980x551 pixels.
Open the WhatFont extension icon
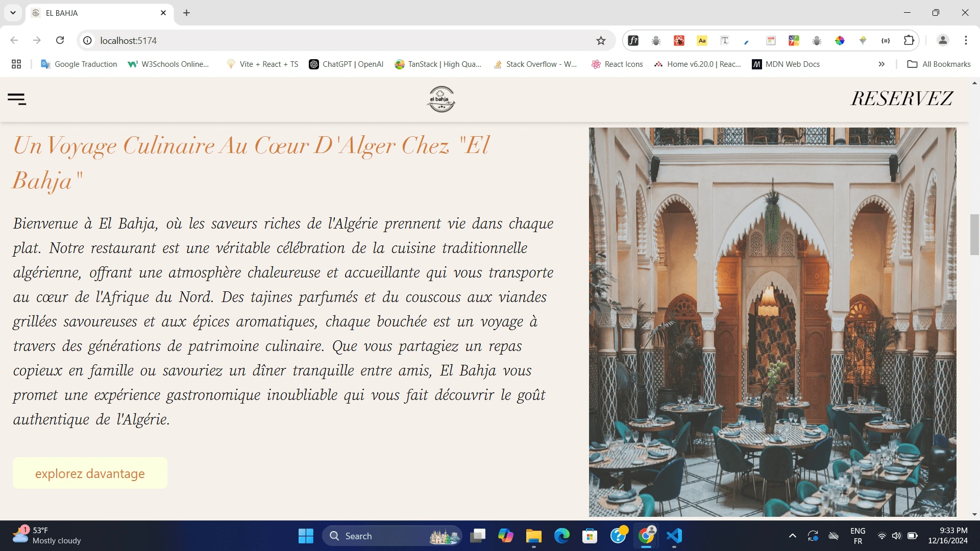tap(633, 41)
